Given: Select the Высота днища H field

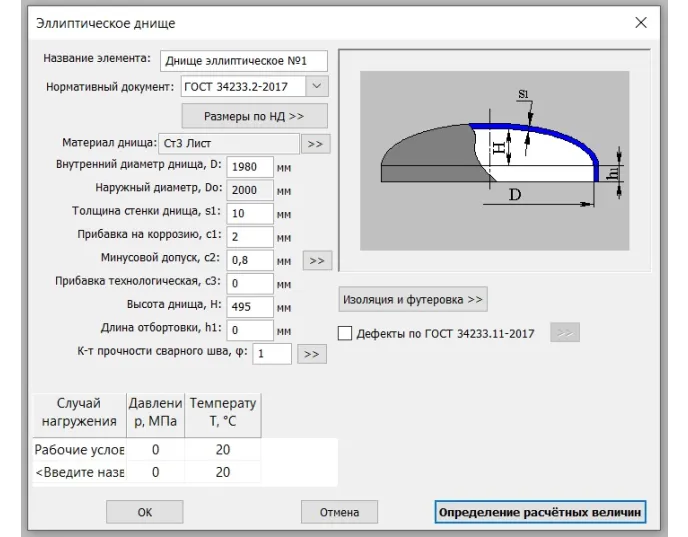Looking at the screenshot, I should (250, 307).
